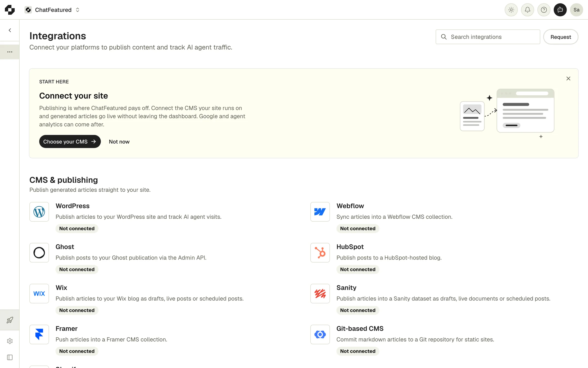The height and width of the screenshot is (368, 588).
Task: Click the WordPress logo icon
Action: coord(39,212)
